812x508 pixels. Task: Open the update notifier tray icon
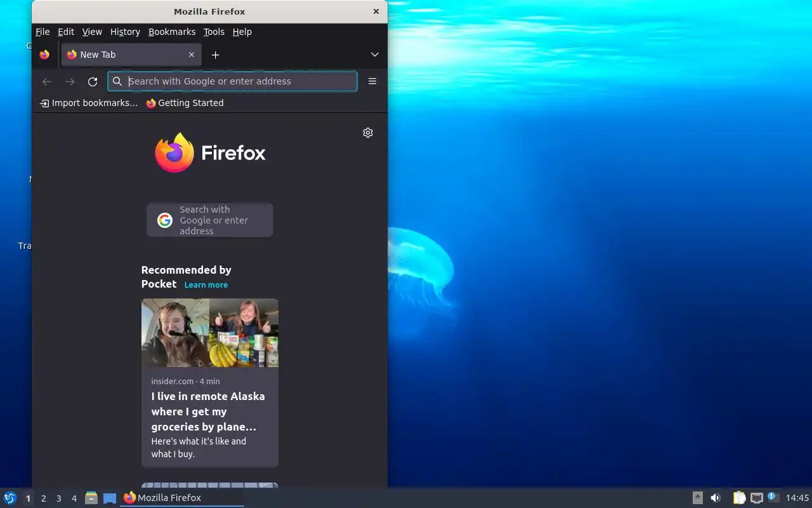tap(773, 497)
